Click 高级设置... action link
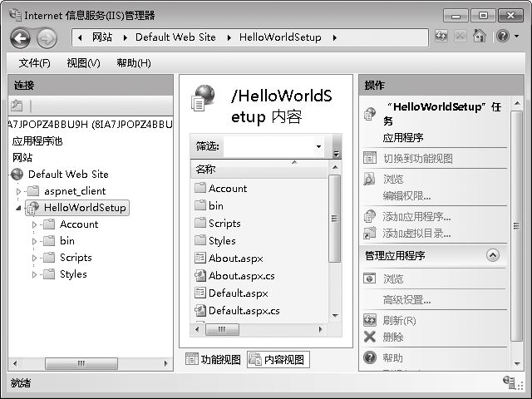The height and width of the screenshot is (399, 532). [x=406, y=299]
